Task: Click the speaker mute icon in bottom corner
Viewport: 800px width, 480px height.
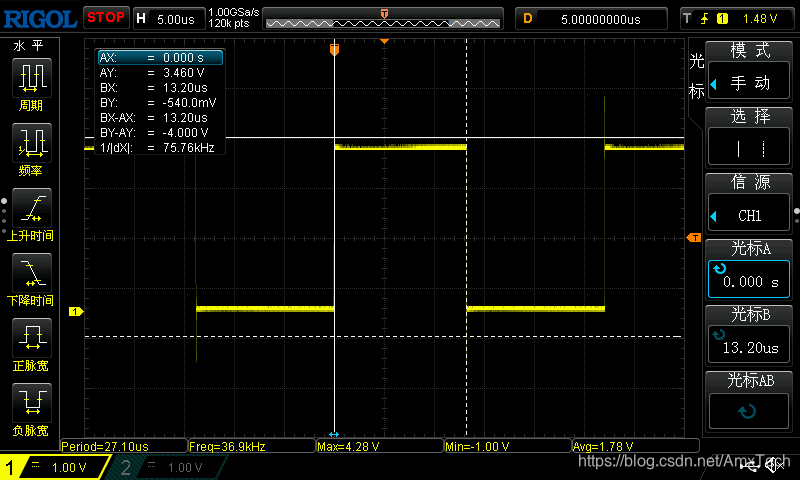Action: pos(776,465)
